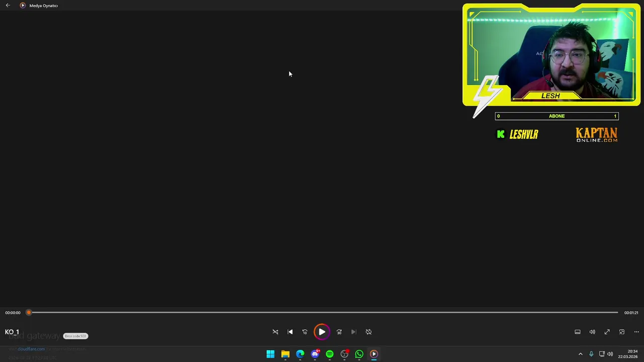Click the elapsed time 00:00:00

click(13, 313)
